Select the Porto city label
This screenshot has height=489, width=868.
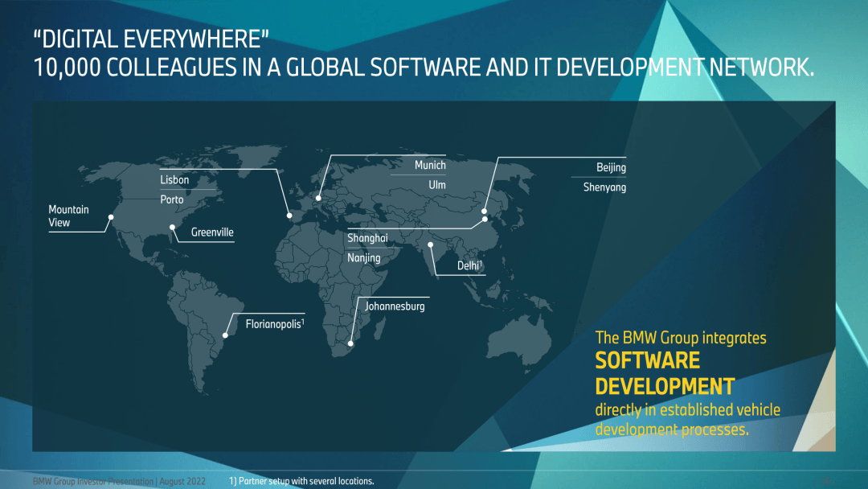(172, 199)
